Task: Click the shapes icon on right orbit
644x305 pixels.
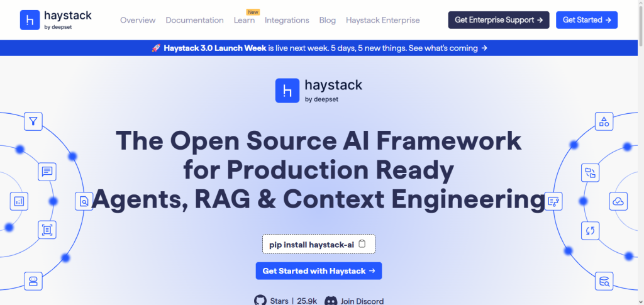Action: [x=604, y=121]
